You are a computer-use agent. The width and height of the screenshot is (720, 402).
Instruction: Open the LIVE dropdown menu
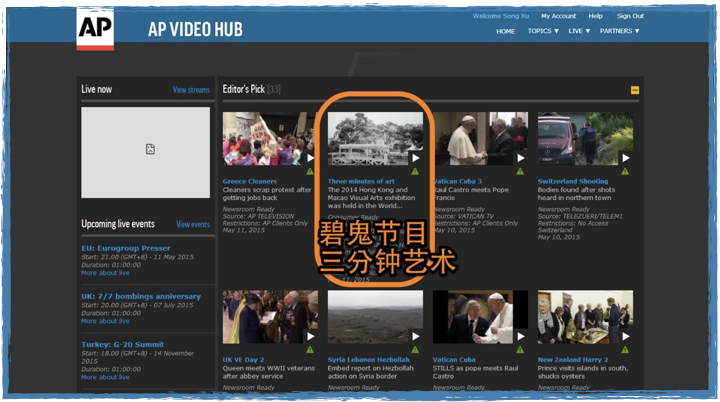click(x=579, y=31)
